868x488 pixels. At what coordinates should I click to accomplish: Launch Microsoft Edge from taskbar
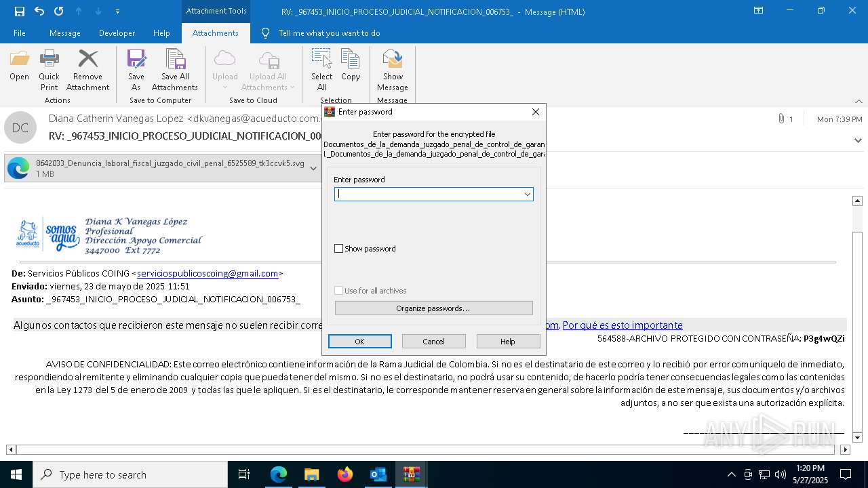[x=279, y=474]
